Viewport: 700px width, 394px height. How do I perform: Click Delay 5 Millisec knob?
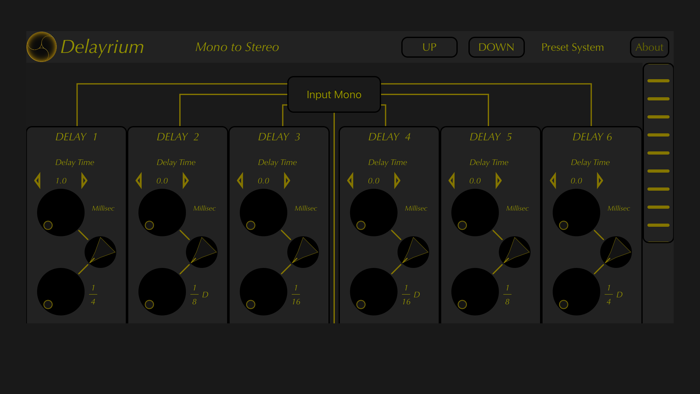(x=475, y=212)
